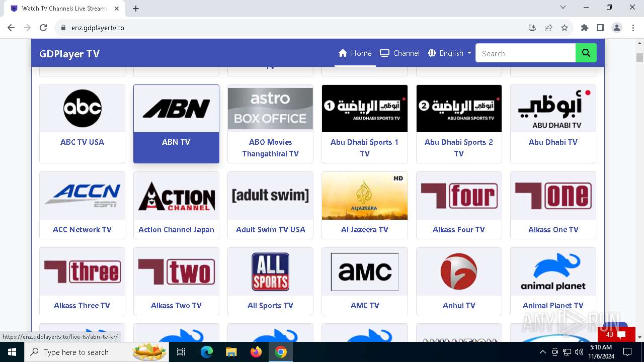Open the Action Channel logo thumbnail
Image resolution: width=644 pixels, height=362 pixels.
click(x=176, y=196)
